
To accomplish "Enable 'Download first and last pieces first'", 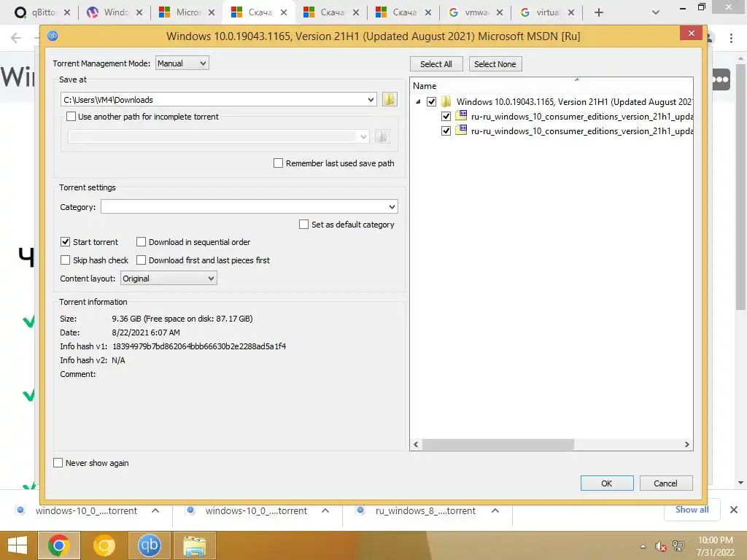I will point(141,260).
